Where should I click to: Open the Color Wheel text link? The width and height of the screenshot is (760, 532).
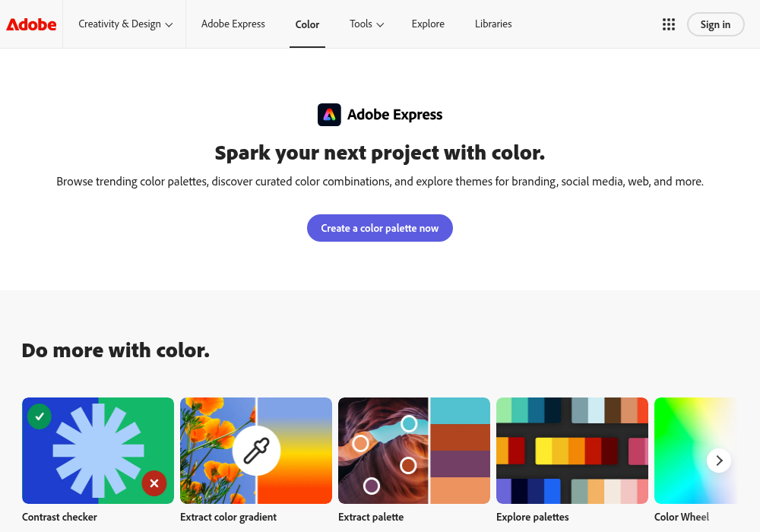pos(682,517)
